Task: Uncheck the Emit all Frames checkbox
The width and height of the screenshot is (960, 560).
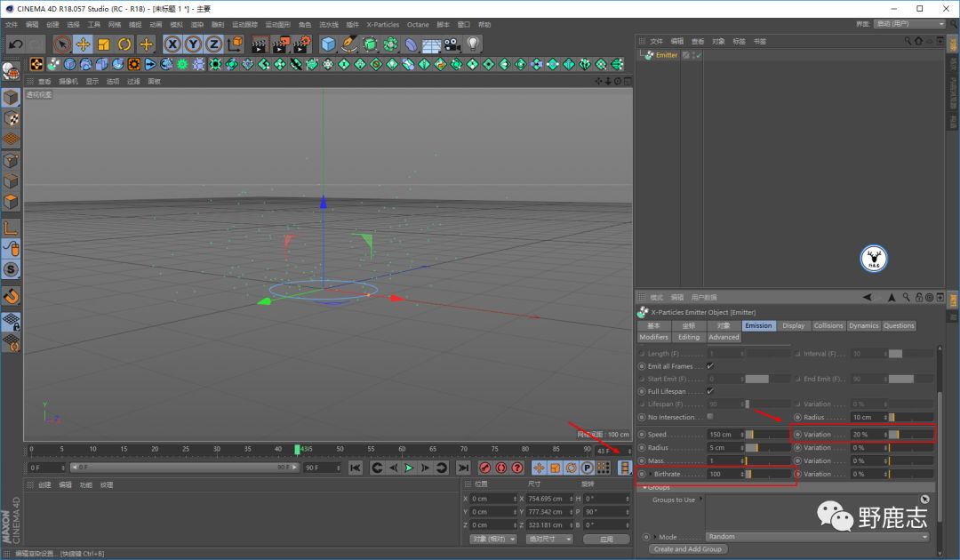Action: 709,366
